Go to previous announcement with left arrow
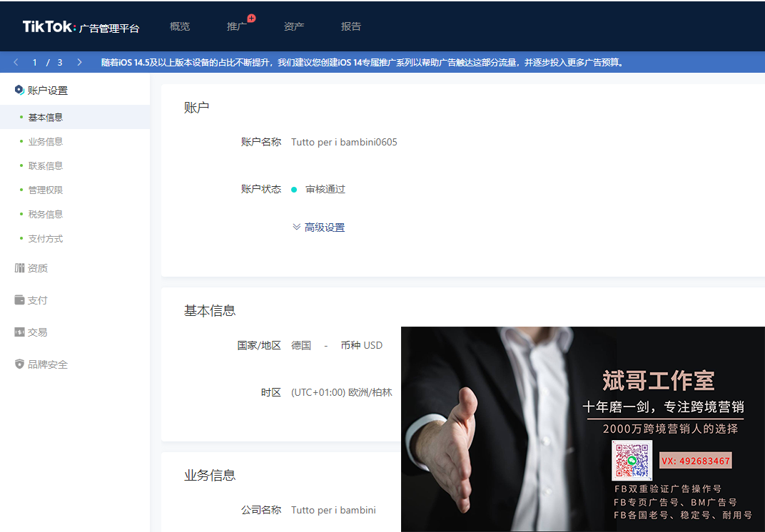The width and height of the screenshot is (765, 532). [x=16, y=63]
